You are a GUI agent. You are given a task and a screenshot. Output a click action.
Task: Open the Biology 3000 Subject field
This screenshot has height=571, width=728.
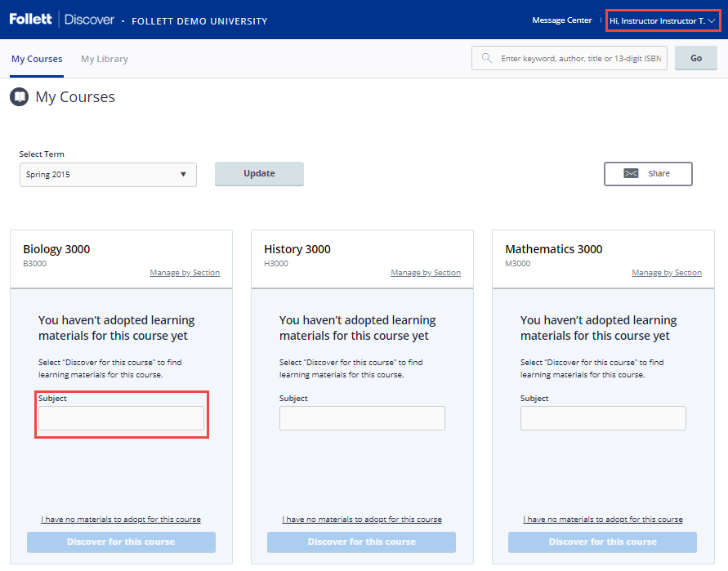pyautogui.click(x=121, y=418)
